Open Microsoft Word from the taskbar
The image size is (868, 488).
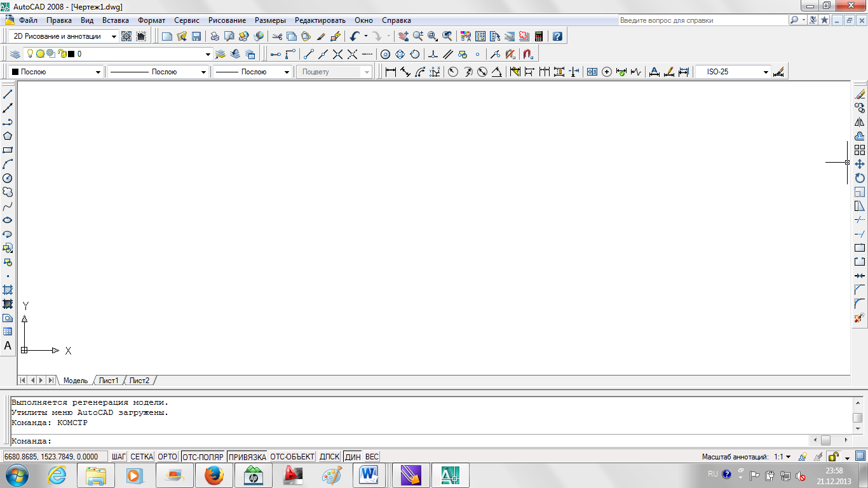pyautogui.click(x=369, y=475)
